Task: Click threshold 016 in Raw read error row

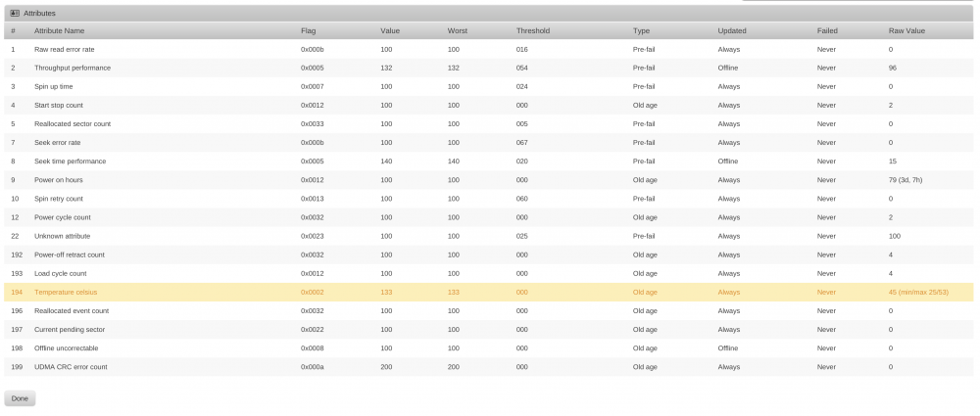Action: (522, 49)
